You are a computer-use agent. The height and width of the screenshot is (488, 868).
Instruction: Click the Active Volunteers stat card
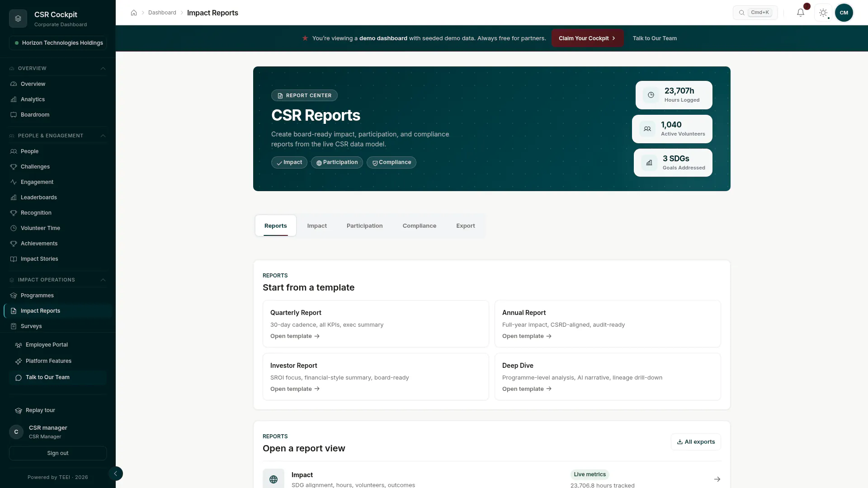[672, 129]
